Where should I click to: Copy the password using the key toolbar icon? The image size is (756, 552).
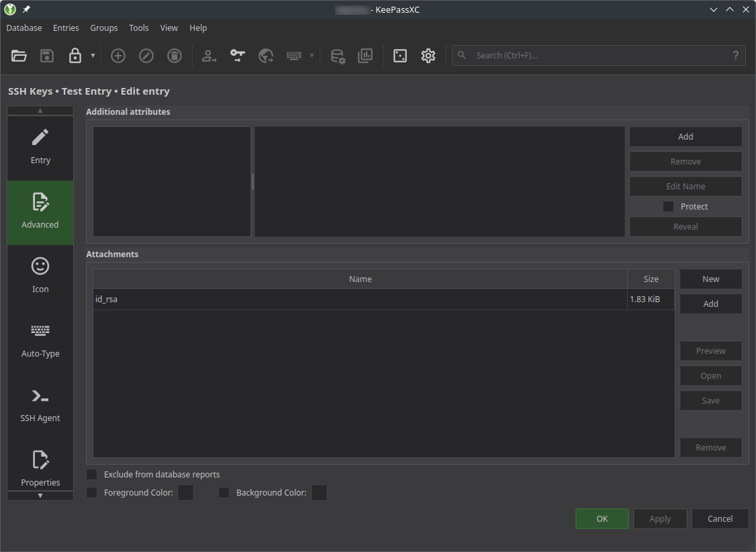(237, 56)
